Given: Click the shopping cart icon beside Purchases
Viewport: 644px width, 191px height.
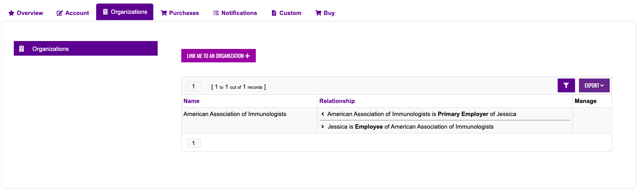Looking at the screenshot, I should click(x=164, y=13).
